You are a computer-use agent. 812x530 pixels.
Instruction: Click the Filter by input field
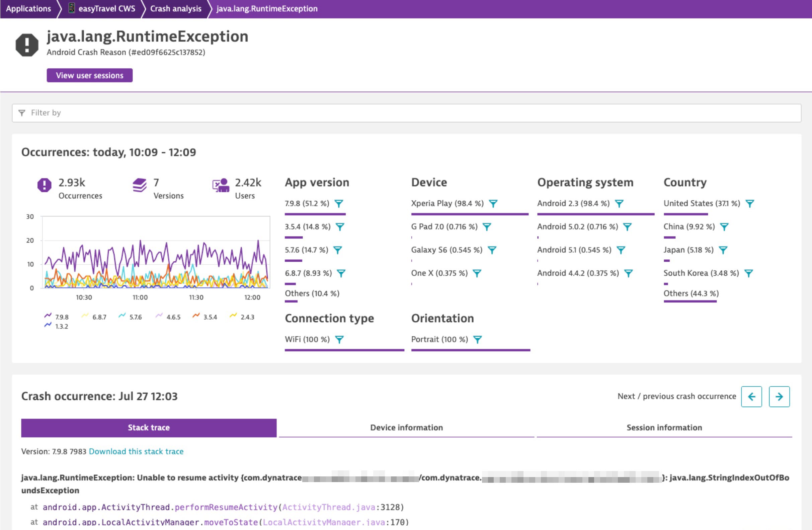[x=407, y=113]
